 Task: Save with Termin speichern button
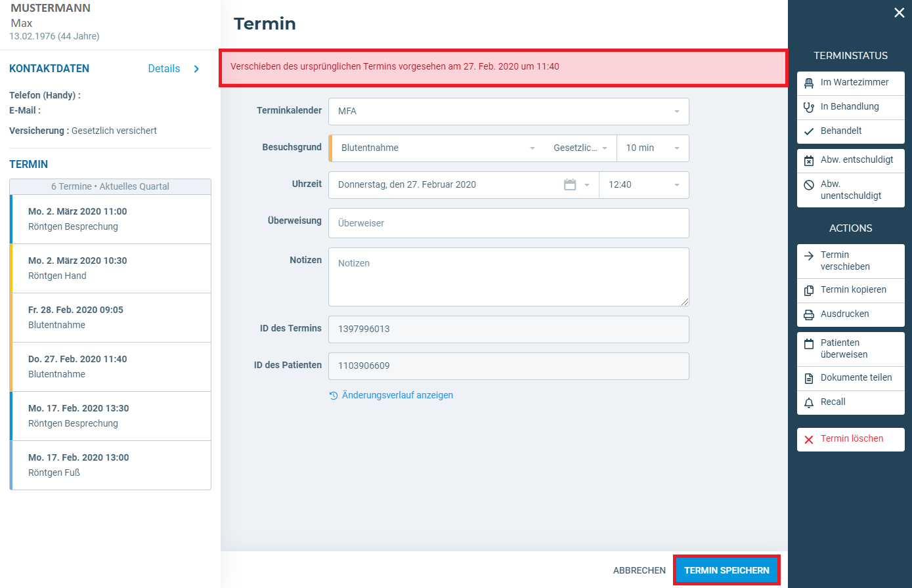727,570
